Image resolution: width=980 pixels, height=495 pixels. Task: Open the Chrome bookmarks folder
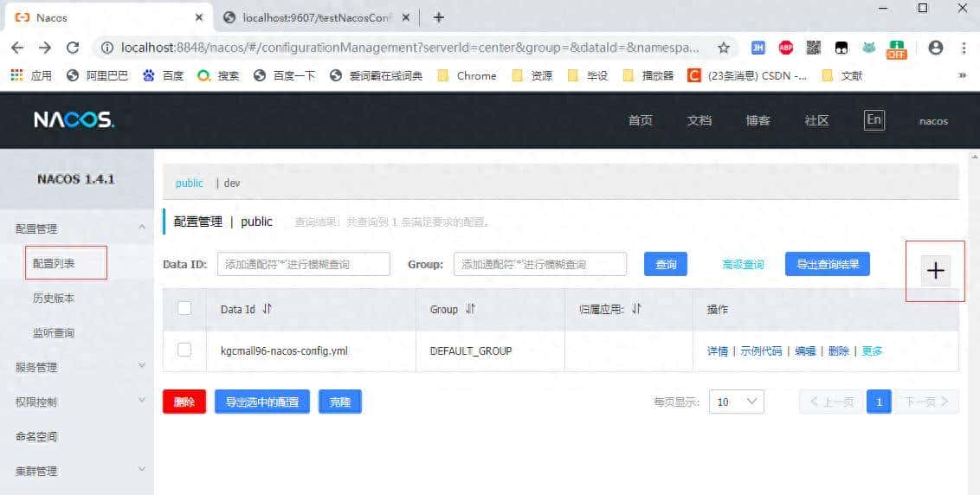click(467, 75)
